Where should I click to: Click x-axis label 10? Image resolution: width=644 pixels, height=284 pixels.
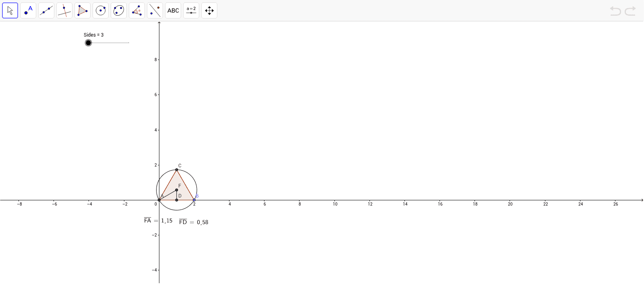pos(335,204)
